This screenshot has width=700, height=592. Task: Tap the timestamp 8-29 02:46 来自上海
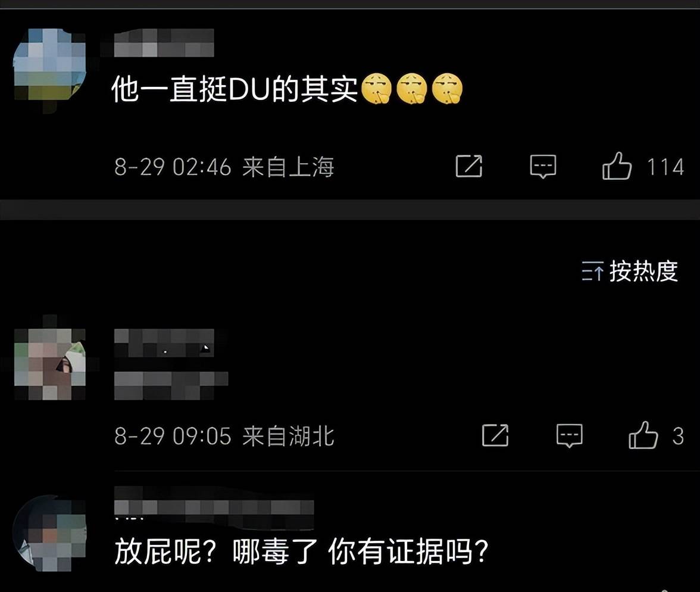click(224, 167)
